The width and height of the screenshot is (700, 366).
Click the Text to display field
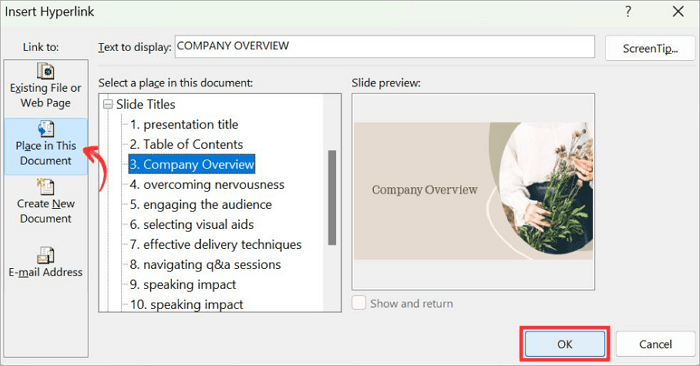tap(385, 46)
